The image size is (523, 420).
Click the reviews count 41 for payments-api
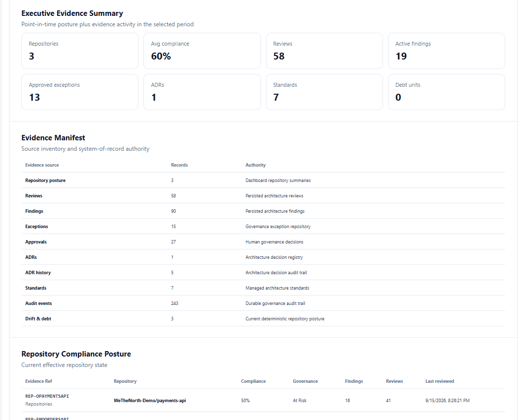click(388, 401)
